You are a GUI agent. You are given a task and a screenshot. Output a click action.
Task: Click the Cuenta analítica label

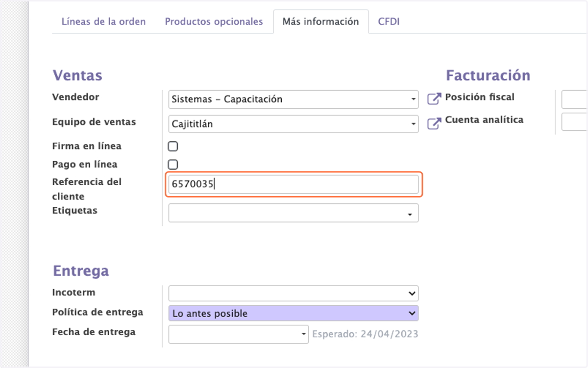tap(484, 120)
